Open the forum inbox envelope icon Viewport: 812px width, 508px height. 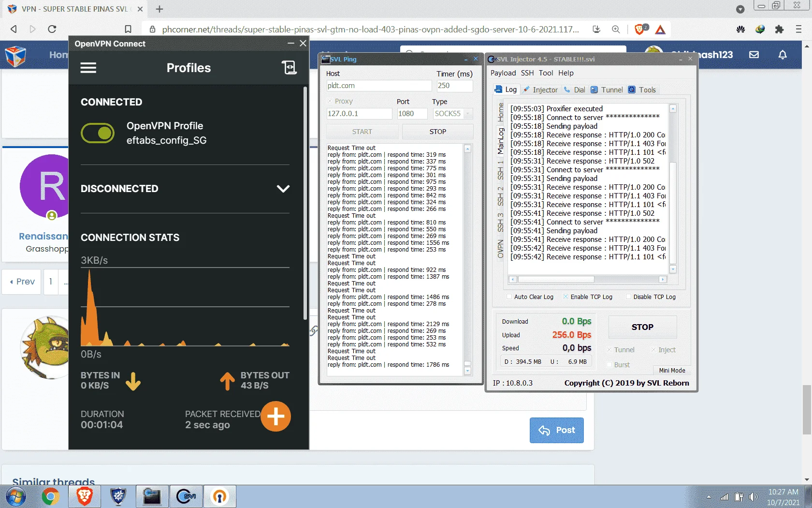tap(754, 55)
